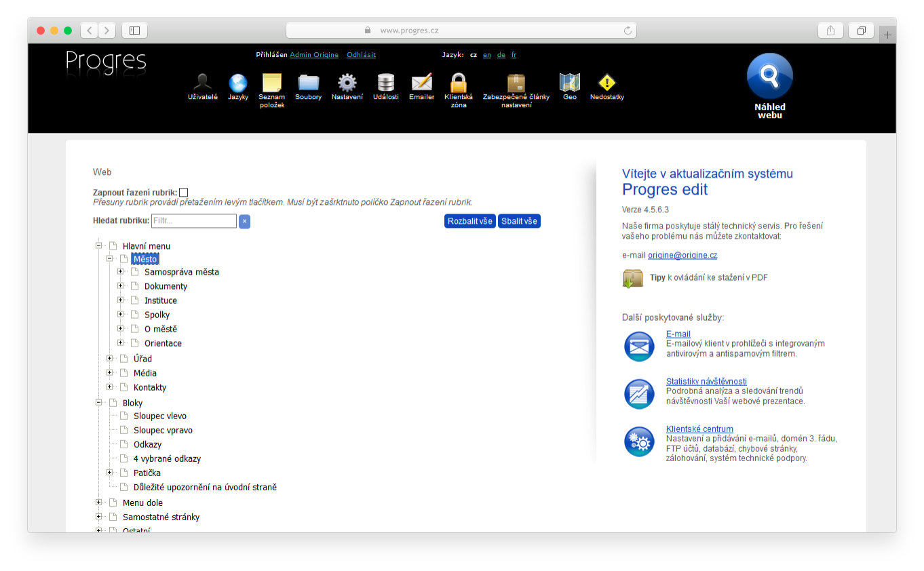Open the Soubory folder icon
Image resolution: width=924 pixels, height=571 pixels.
(x=308, y=83)
